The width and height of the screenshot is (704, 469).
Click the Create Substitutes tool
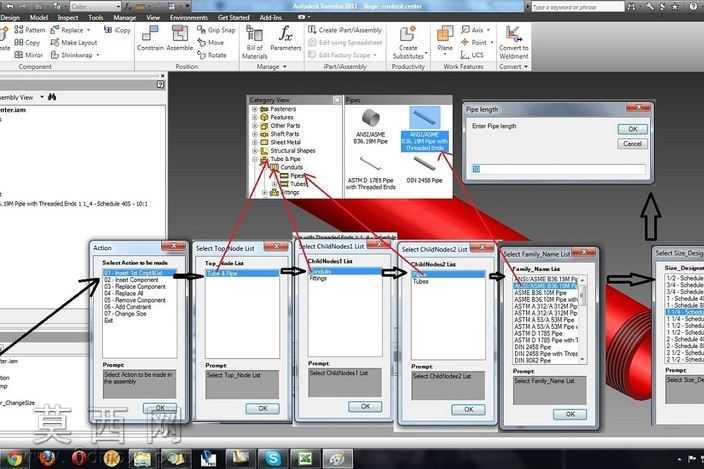408,42
